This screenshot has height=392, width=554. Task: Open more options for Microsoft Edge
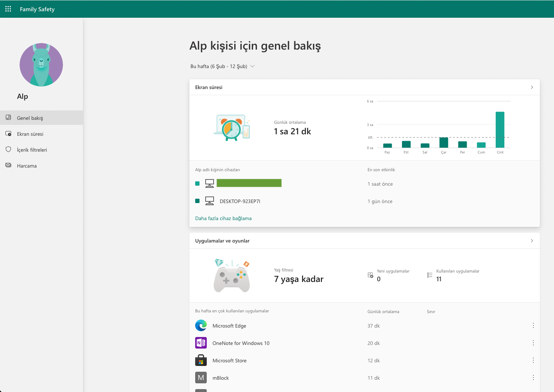point(533,325)
